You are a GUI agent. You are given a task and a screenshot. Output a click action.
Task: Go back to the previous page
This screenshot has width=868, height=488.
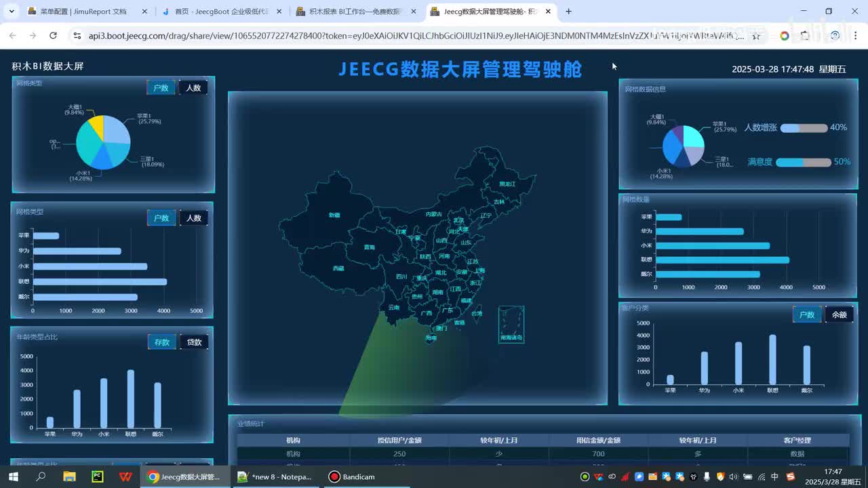(13, 35)
